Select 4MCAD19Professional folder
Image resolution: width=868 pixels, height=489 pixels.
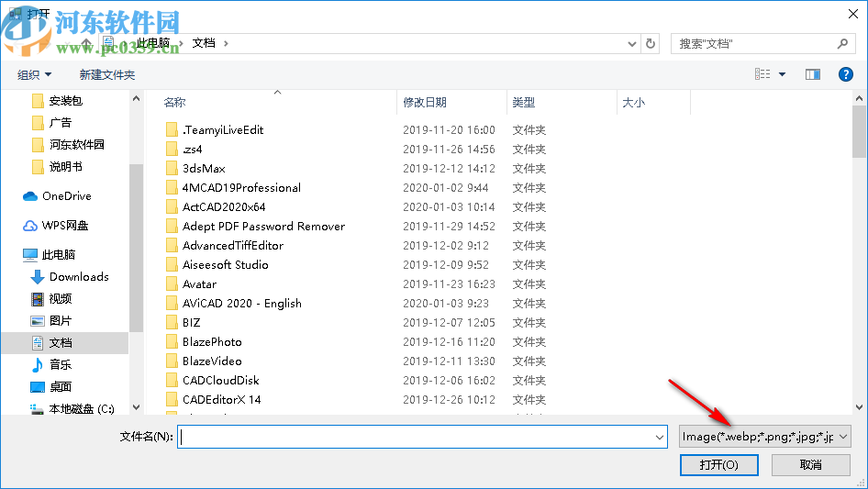[x=241, y=188]
